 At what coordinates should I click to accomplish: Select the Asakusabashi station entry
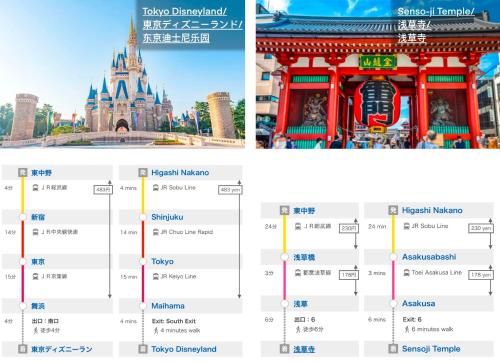click(x=429, y=257)
